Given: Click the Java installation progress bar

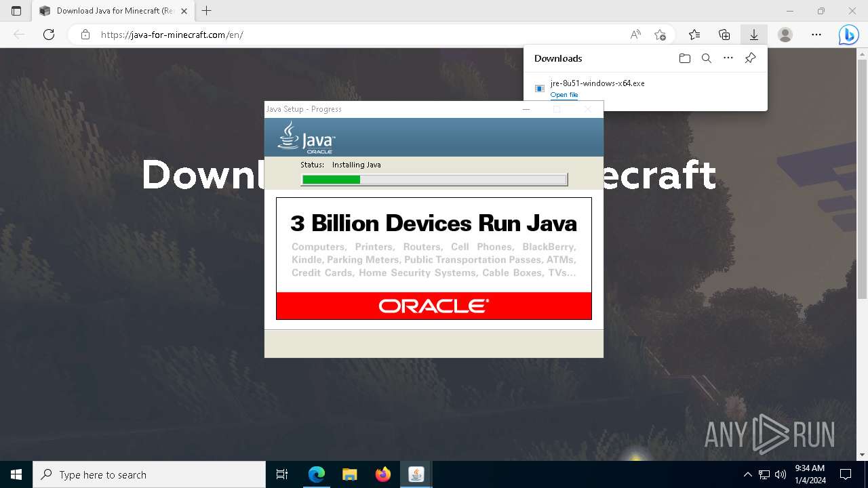Looking at the screenshot, I should click(x=434, y=180).
